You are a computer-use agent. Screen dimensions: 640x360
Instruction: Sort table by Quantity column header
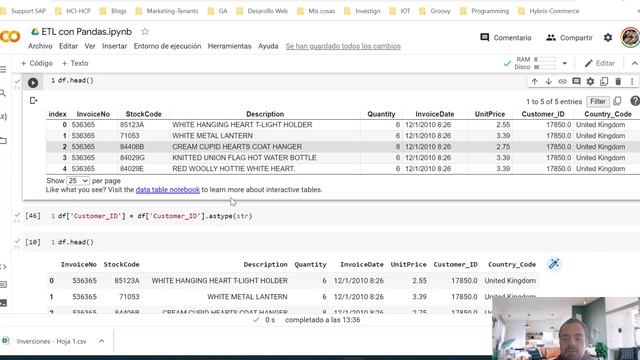(x=381, y=114)
